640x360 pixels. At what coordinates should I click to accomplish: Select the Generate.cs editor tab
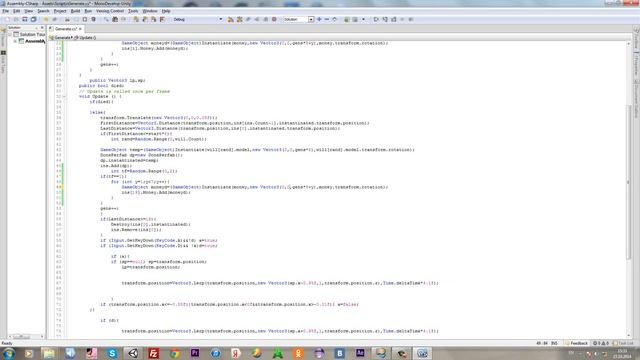pyautogui.click(x=65, y=29)
